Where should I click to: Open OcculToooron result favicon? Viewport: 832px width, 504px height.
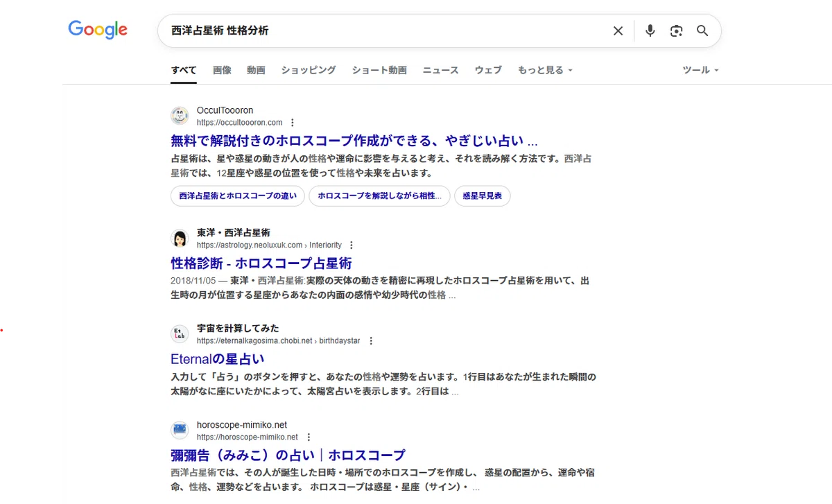(180, 116)
